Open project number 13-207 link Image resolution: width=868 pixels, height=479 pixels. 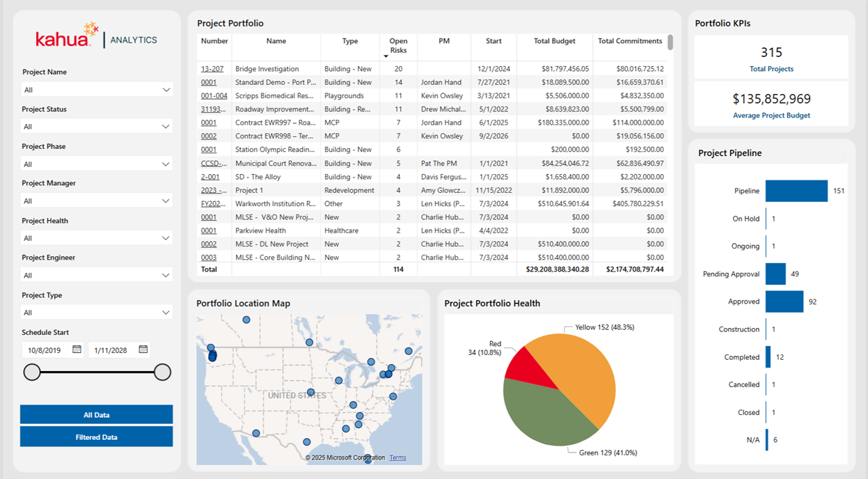212,69
